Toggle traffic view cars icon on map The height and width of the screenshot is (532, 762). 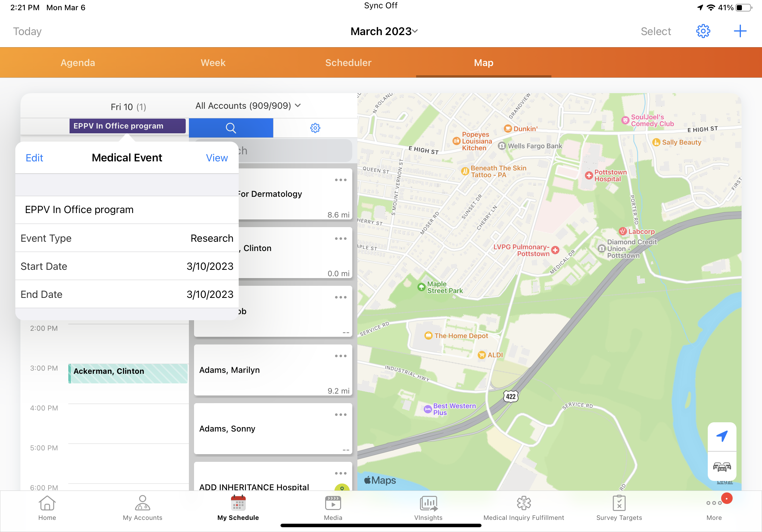721,467
